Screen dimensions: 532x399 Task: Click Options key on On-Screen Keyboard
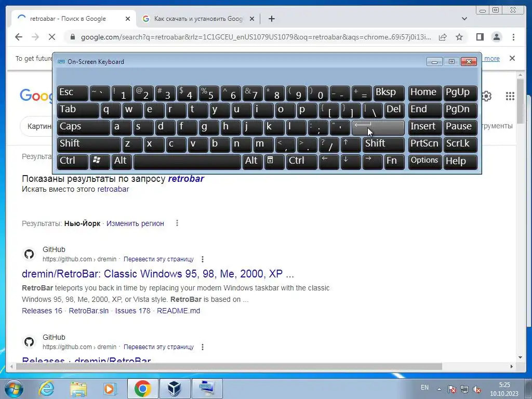tap(425, 161)
